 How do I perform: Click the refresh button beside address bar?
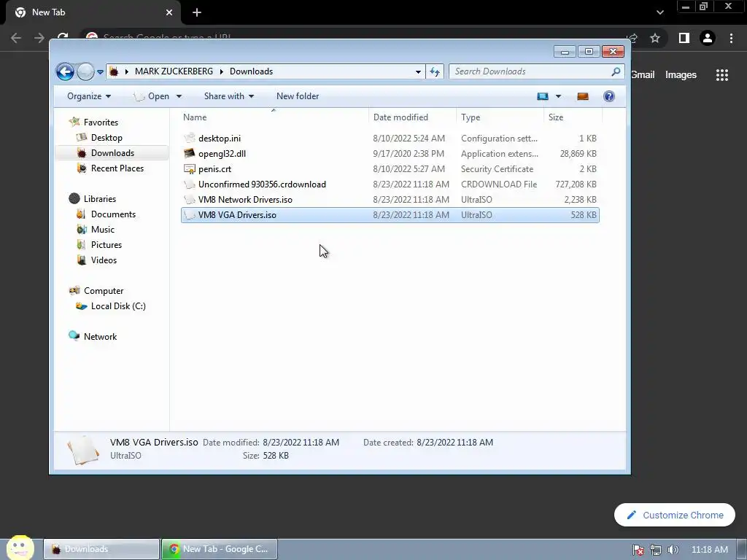(x=435, y=71)
